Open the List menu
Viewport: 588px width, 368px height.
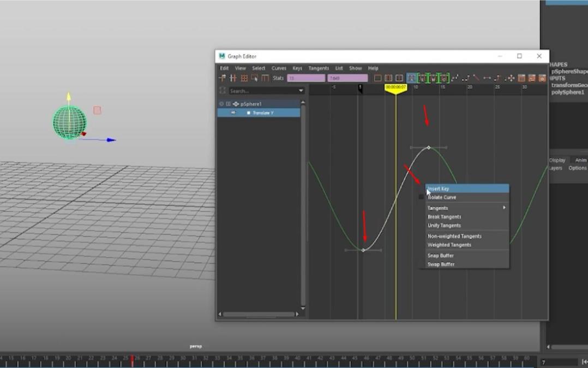tap(339, 68)
